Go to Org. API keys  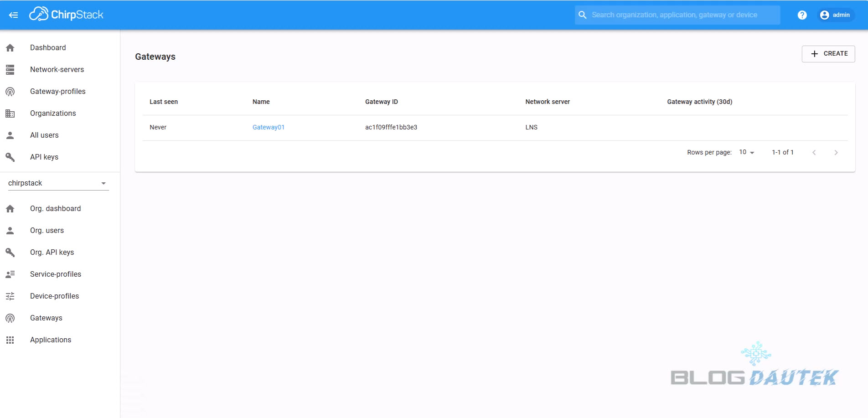click(x=52, y=253)
